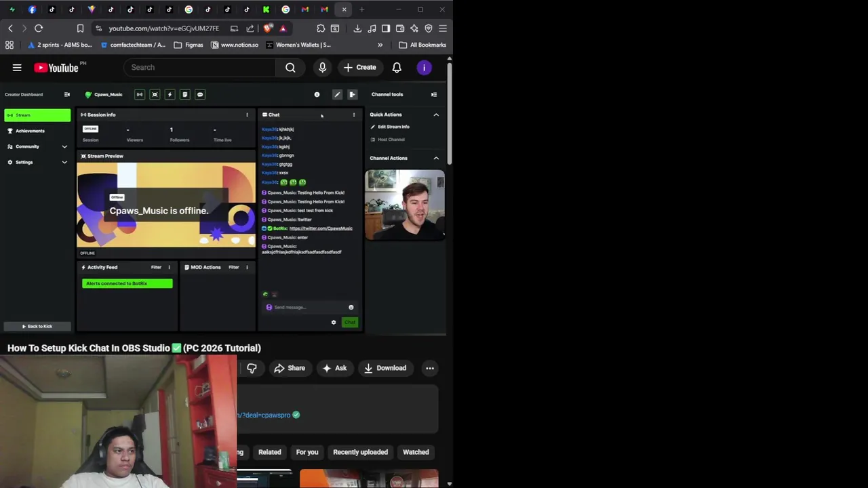Screen dimensions: 868x488
Task: Download the video with the Download button
Action: point(385,368)
